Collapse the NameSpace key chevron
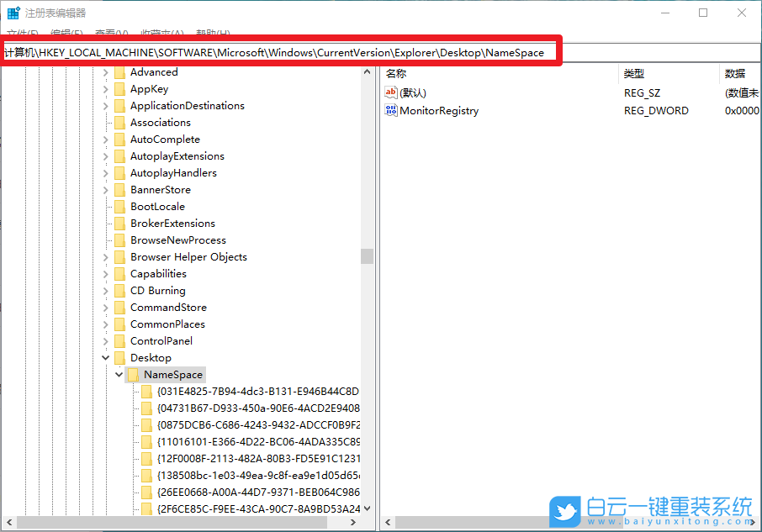Viewport: 762px width, 532px height. (x=118, y=374)
